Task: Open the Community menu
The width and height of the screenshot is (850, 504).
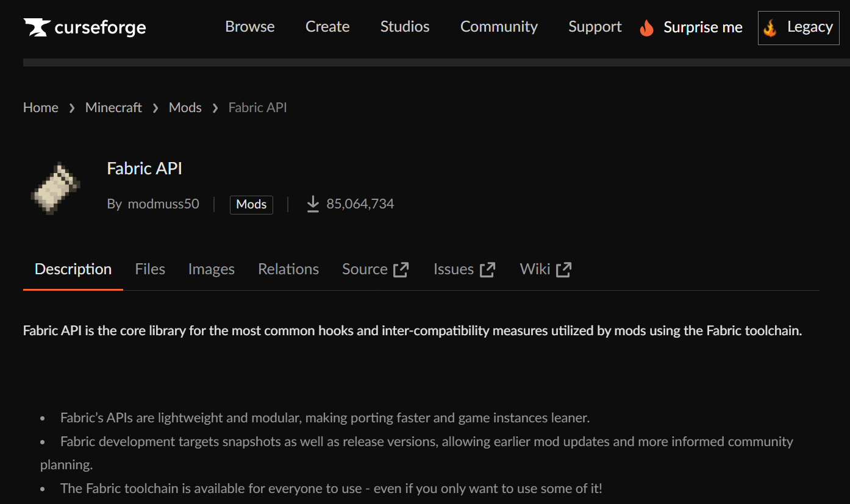Action: (499, 27)
